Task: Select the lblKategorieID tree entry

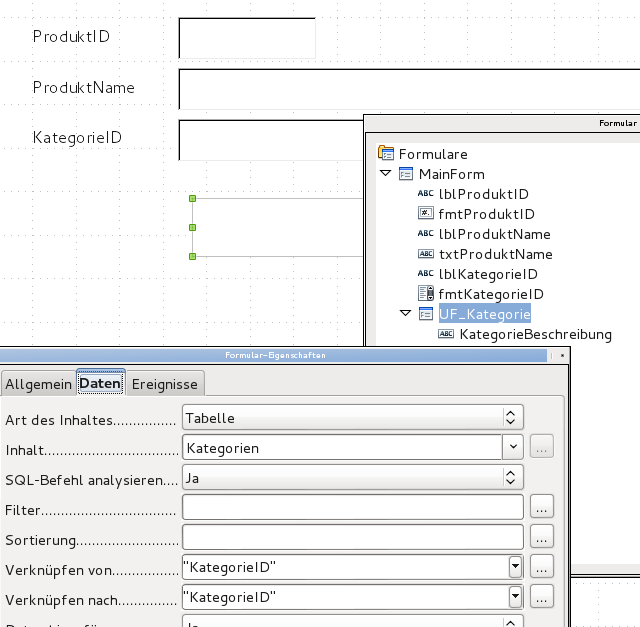Action: [488, 274]
